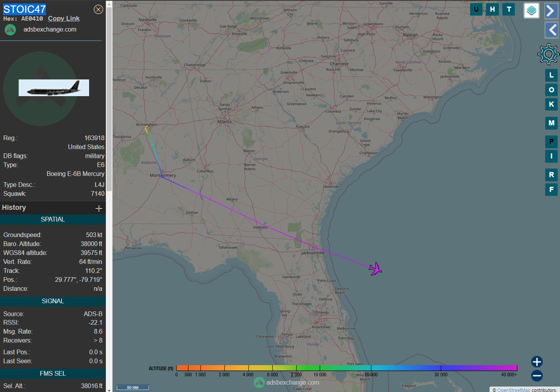The width and height of the screenshot is (560, 392).
Task: Open the map layer switcher icon
Action: [x=532, y=11]
